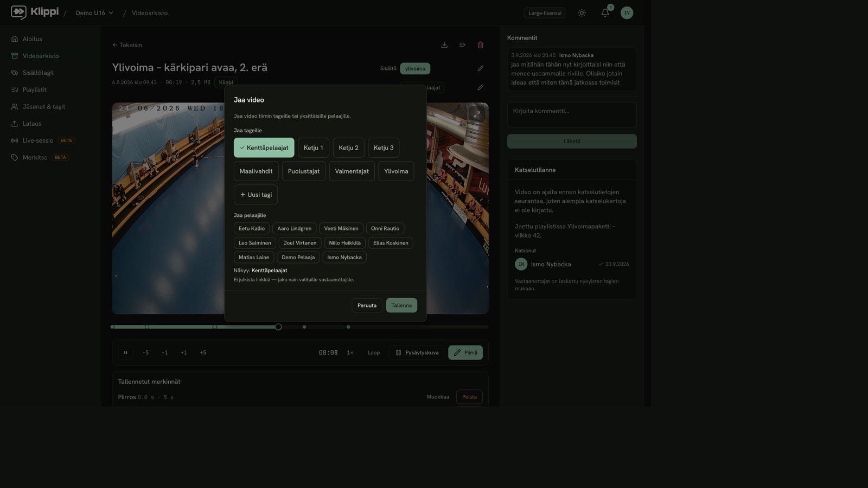Viewport: 868px width, 488px height.
Task: Click the Lähetä send comment button
Action: pyautogui.click(x=572, y=142)
